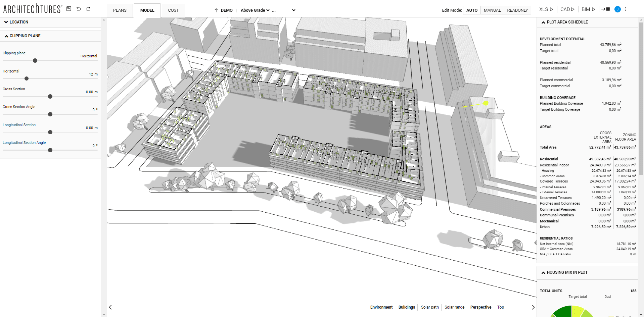The height and width of the screenshot is (317, 644).
Task: Export the model to XLS
Action: tap(545, 9)
